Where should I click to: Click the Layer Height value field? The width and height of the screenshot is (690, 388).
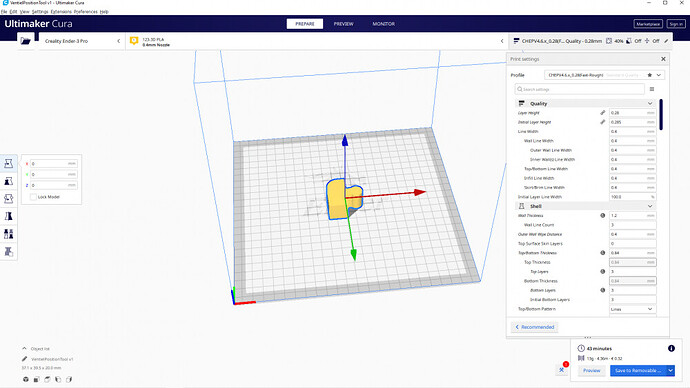click(x=632, y=113)
